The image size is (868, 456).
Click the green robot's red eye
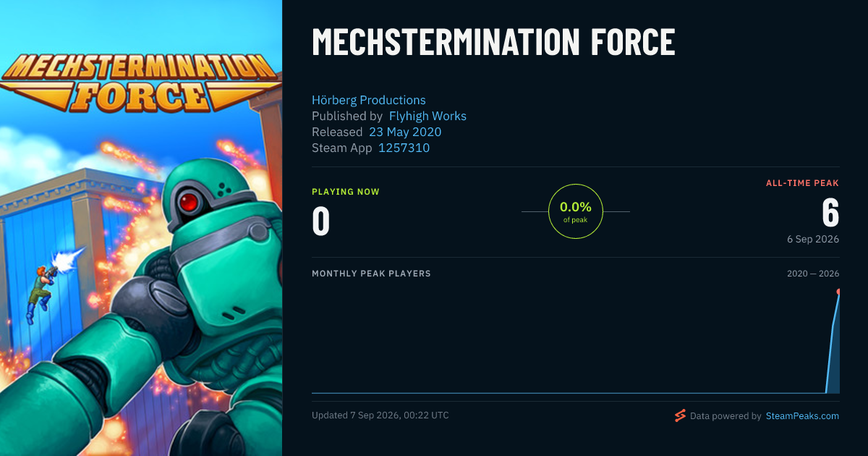click(190, 201)
